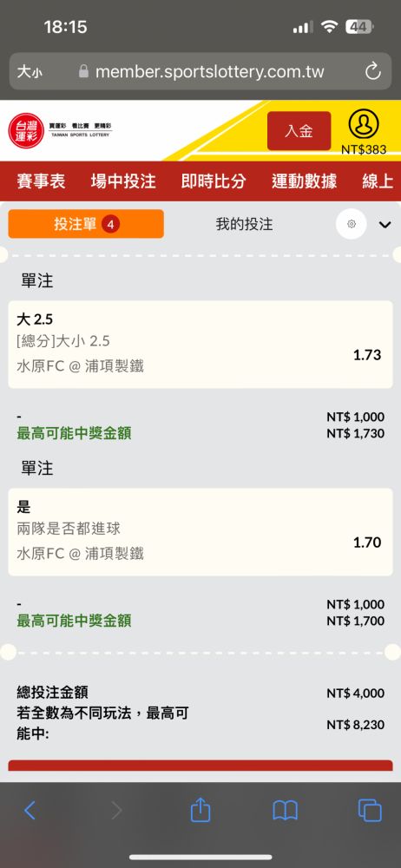Open Safari bookmarks book icon
This screenshot has height=868, width=401.
pos(286,811)
